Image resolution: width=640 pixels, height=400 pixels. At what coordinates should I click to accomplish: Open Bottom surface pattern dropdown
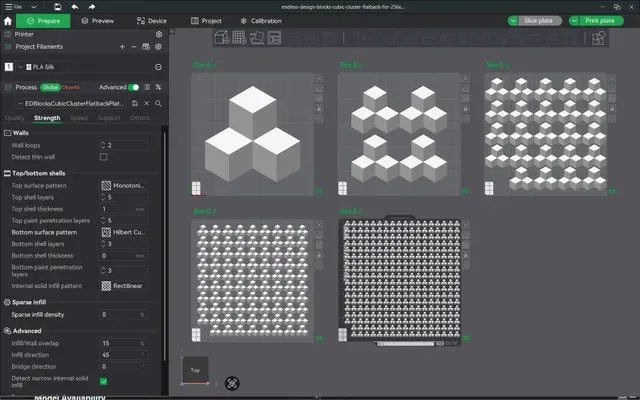coord(124,232)
